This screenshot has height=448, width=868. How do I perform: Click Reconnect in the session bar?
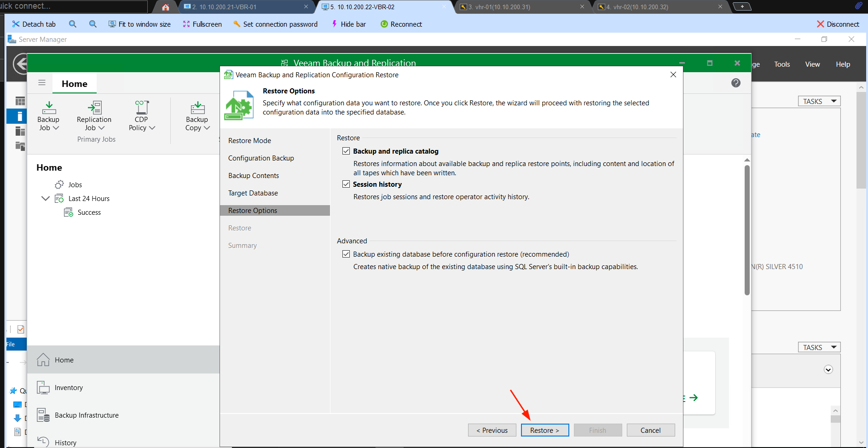[x=401, y=24]
